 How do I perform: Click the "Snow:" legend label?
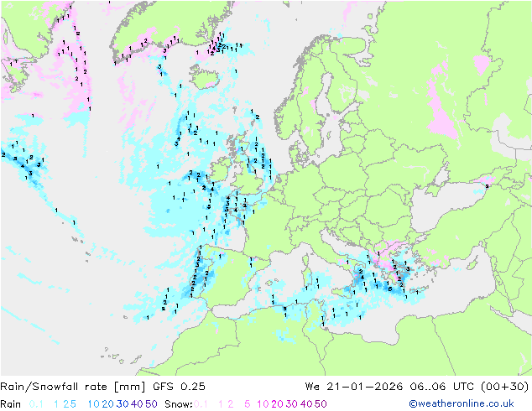pyautogui.click(x=179, y=404)
